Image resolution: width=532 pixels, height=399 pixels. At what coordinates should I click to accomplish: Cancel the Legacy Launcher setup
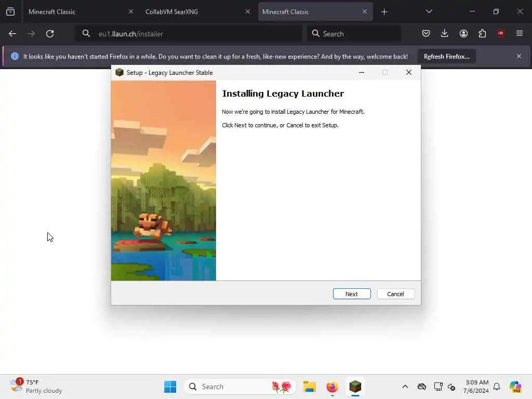(x=395, y=294)
